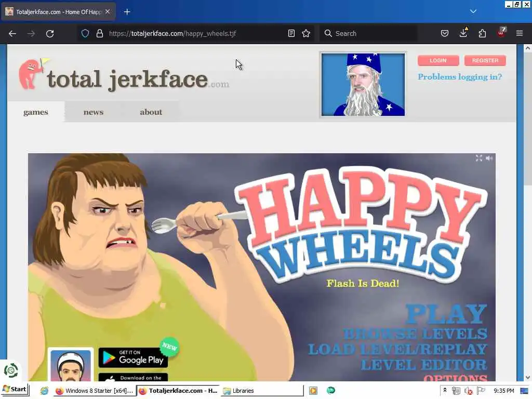
Task: Click the green globe taskbar icon
Action: point(331,391)
